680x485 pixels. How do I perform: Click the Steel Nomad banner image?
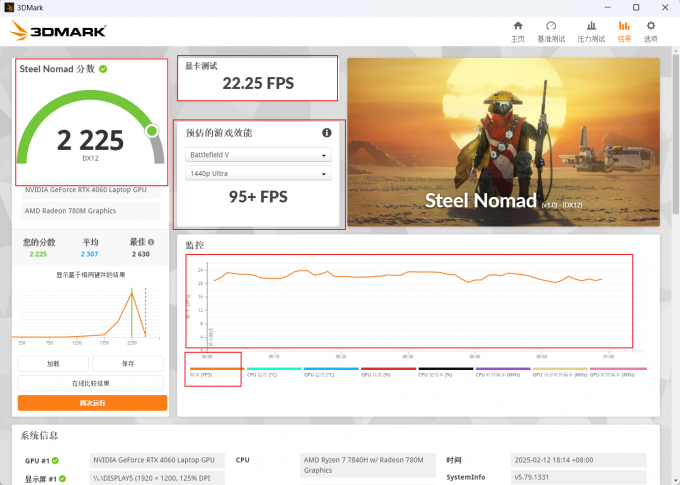click(x=503, y=142)
